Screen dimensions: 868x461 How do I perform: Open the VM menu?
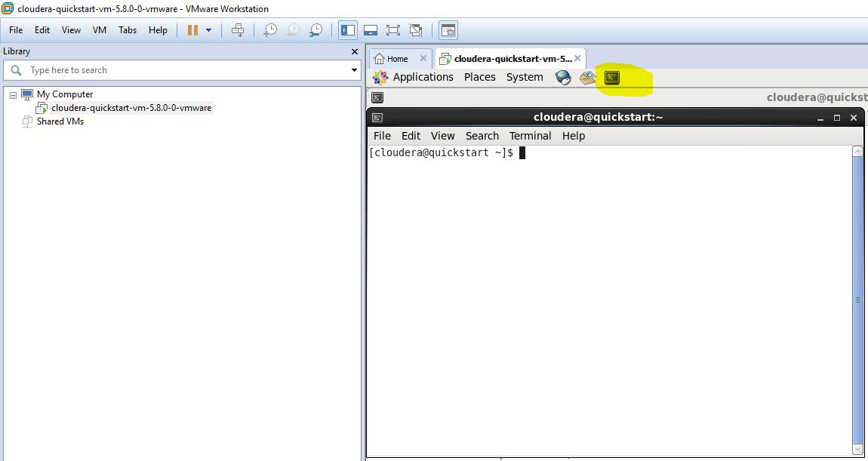tap(99, 30)
